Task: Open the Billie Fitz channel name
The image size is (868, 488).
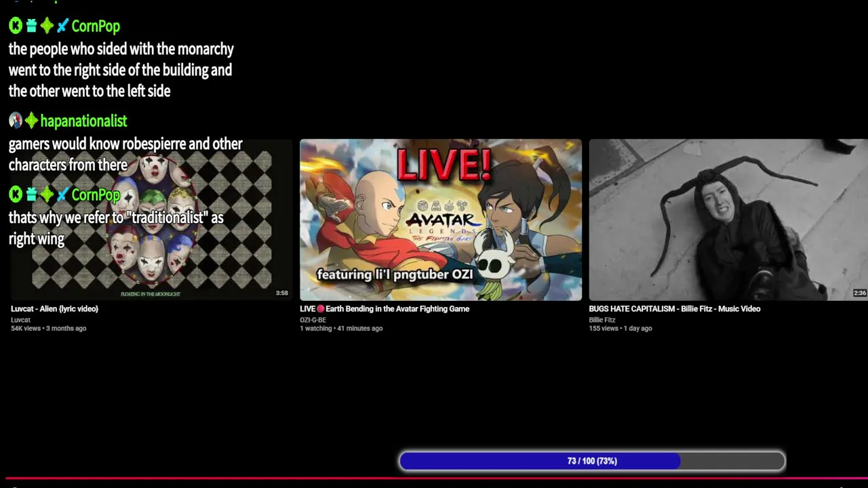Action: click(x=602, y=320)
